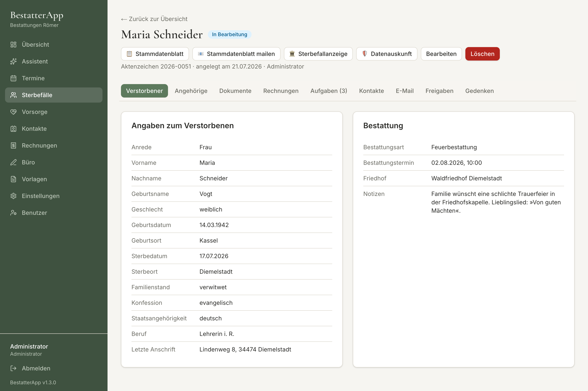This screenshot has width=588, height=391.
Task: Switch to the Freigaben tab
Action: click(x=440, y=91)
